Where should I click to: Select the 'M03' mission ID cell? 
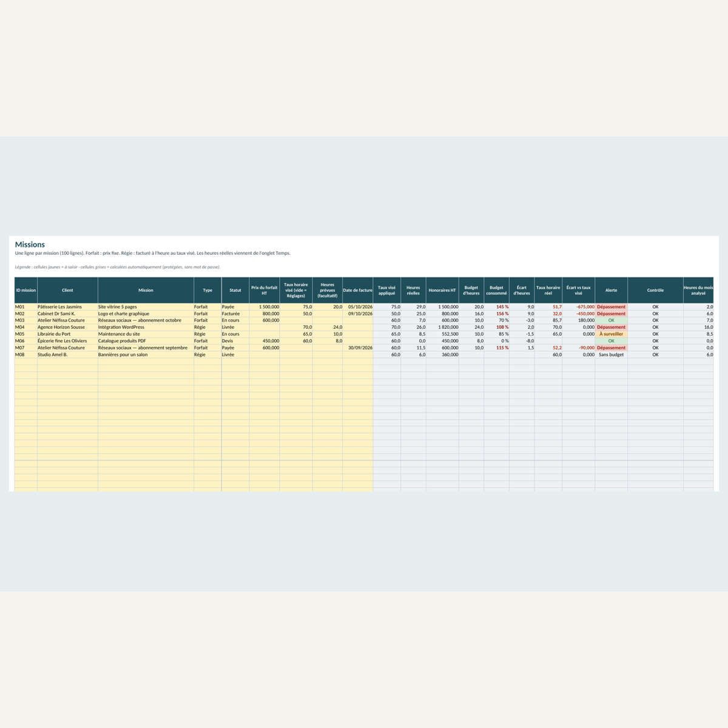tap(26, 320)
